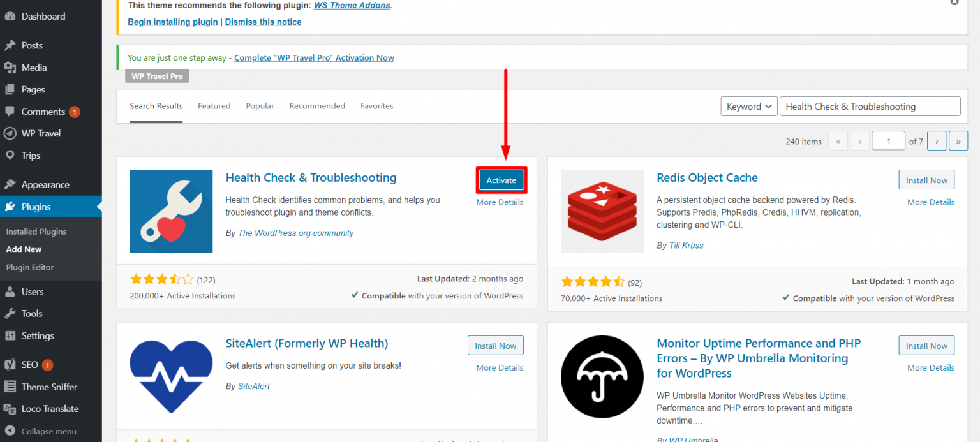The image size is (980, 442).
Task: Activate the Health Check & Troubleshooting plugin
Action: (501, 180)
